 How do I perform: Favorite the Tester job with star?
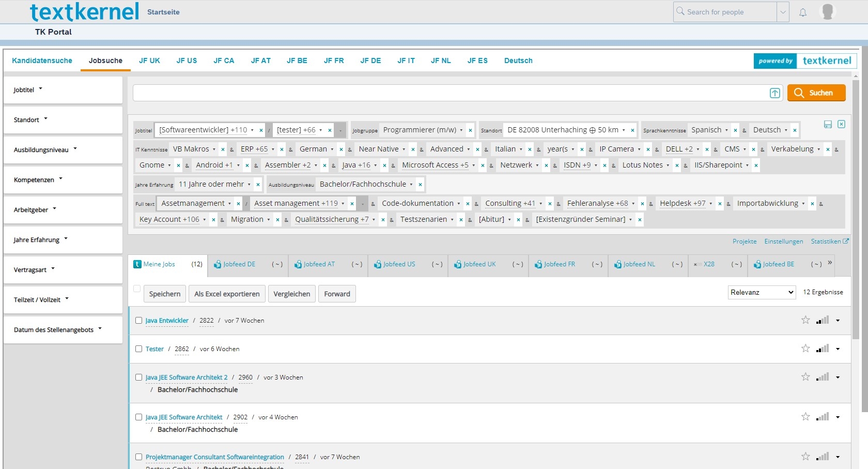[x=805, y=349]
